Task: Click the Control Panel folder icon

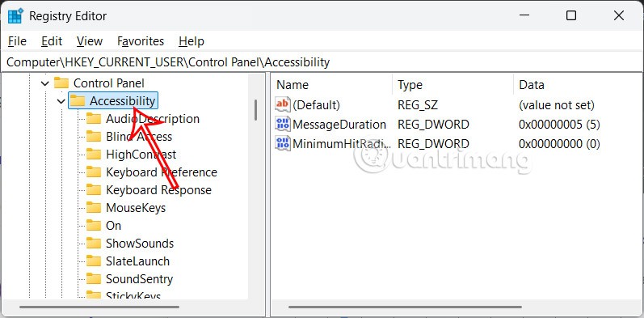Action: coord(61,83)
